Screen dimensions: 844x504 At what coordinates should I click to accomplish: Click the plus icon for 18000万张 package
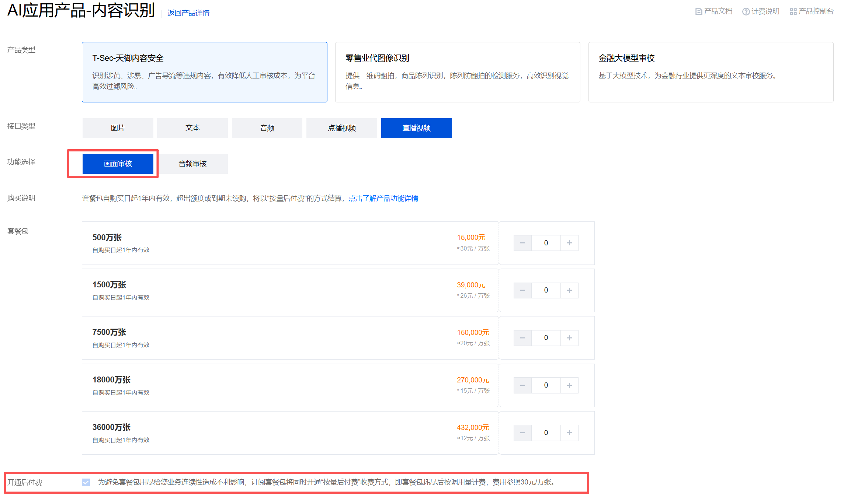[569, 385]
